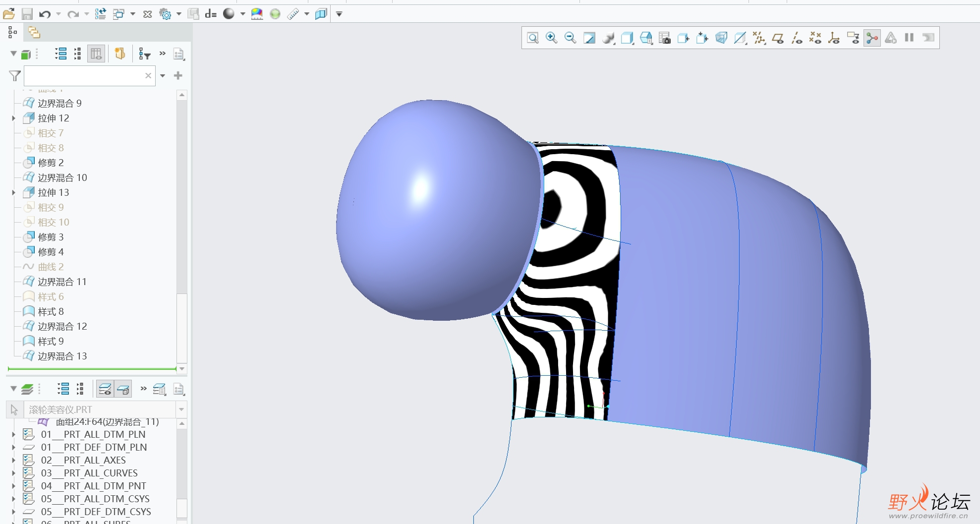
Task: Show more model tree toolbar options
Action: [x=163, y=54]
